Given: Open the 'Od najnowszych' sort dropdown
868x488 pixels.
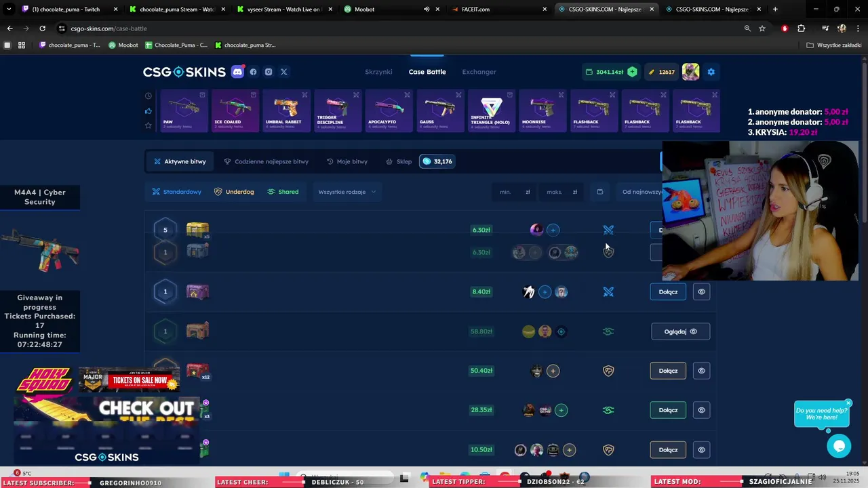Looking at the screenshot, I should [640, 192].
